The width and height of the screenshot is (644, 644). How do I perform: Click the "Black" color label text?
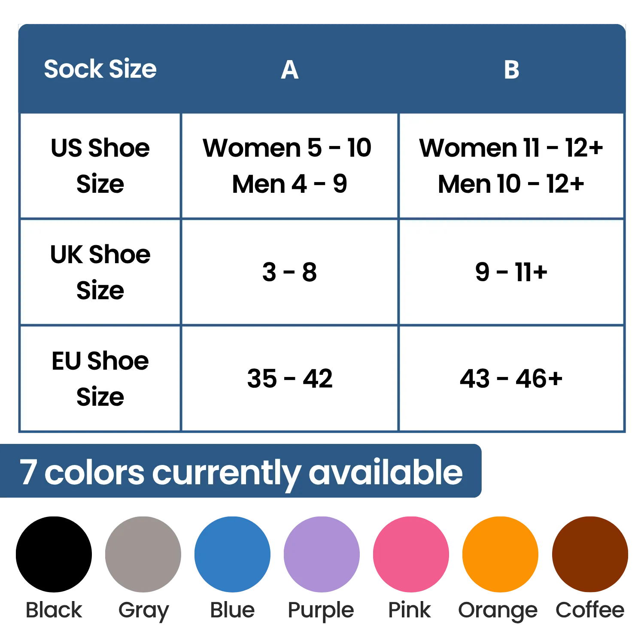click(53, 610)
